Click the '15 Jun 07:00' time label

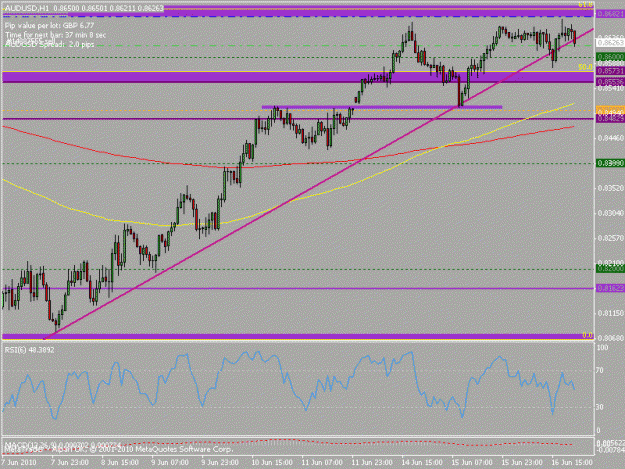coord(472,462)
